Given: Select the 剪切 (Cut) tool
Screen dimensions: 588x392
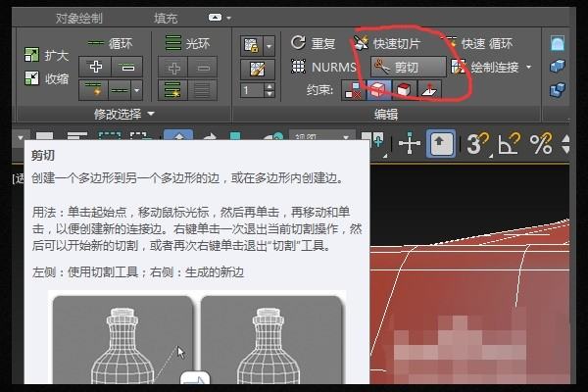Looking at the screenshot, I should click(x=406, y=67).
